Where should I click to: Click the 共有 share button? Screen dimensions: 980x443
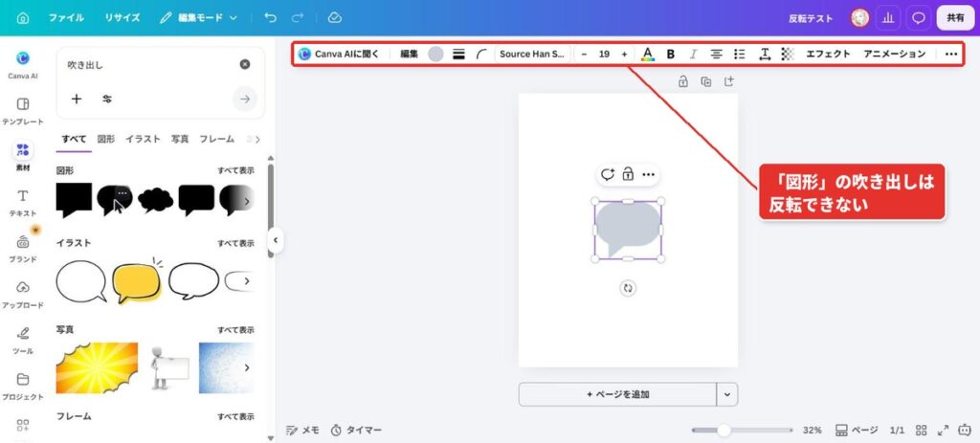tap(955, 18)
